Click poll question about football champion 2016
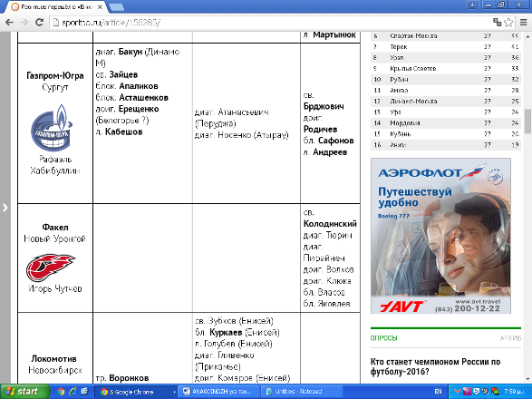The image size is (532, 399). 435,366
